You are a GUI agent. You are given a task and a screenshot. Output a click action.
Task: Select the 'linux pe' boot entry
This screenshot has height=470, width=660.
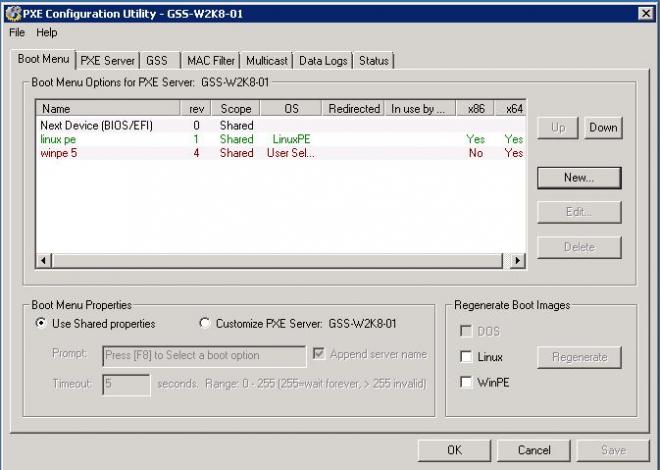[x=281, y=139]
